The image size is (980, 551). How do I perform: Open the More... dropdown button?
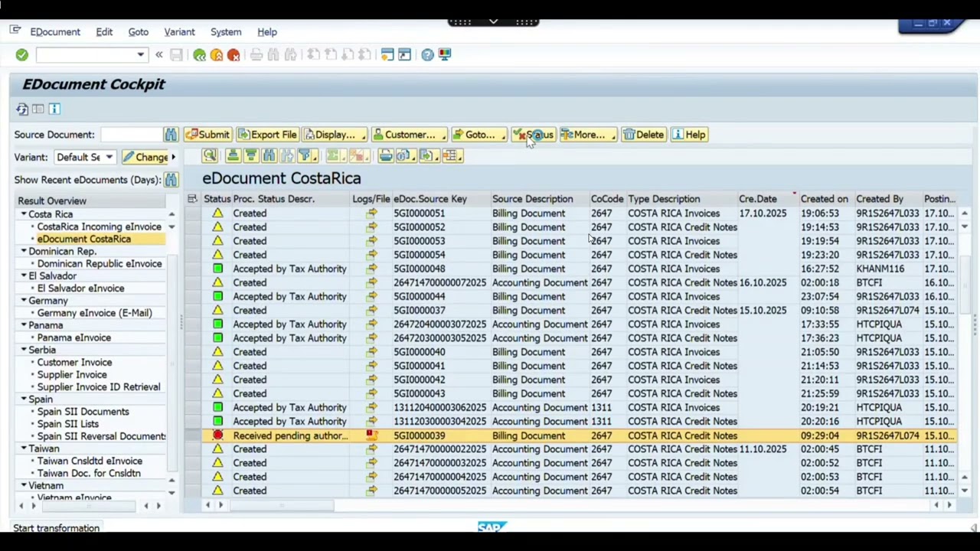coord(588,135)
